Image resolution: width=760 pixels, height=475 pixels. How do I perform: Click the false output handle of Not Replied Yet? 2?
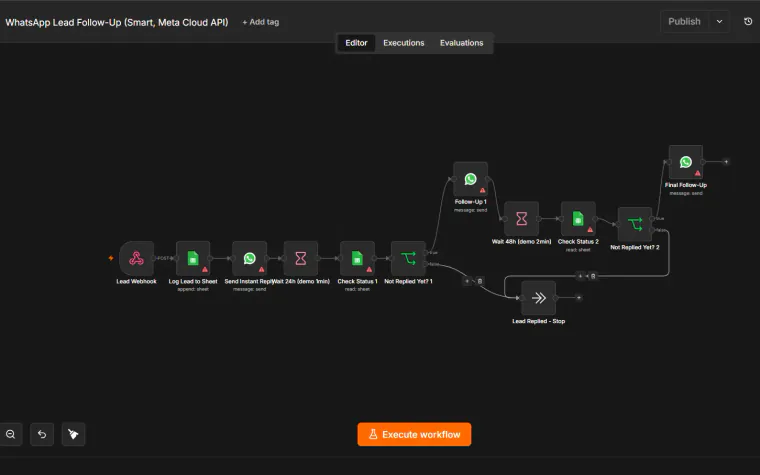(x=652, y=230)
